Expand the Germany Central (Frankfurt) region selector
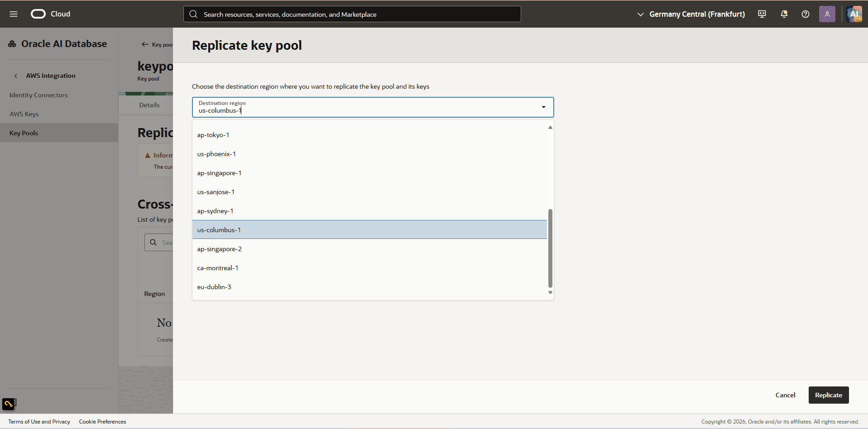Viewport: 868px width, 429px height. [691, 14]
